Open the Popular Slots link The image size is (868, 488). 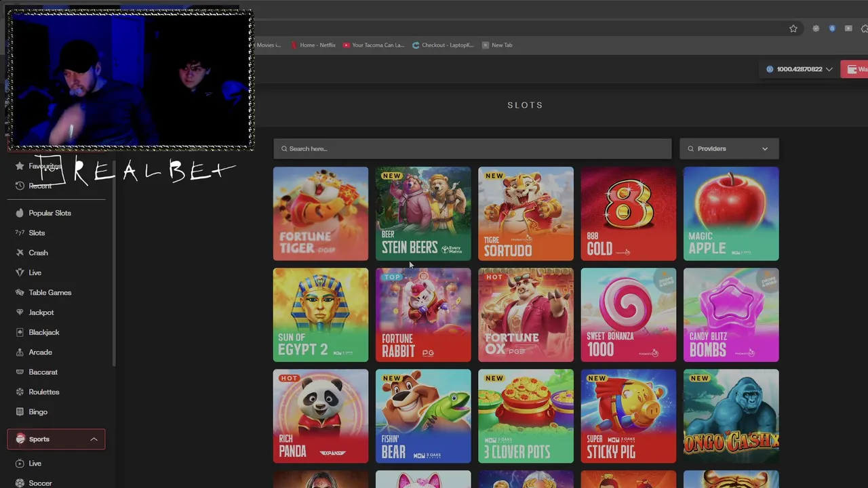[x=50, y=213]
